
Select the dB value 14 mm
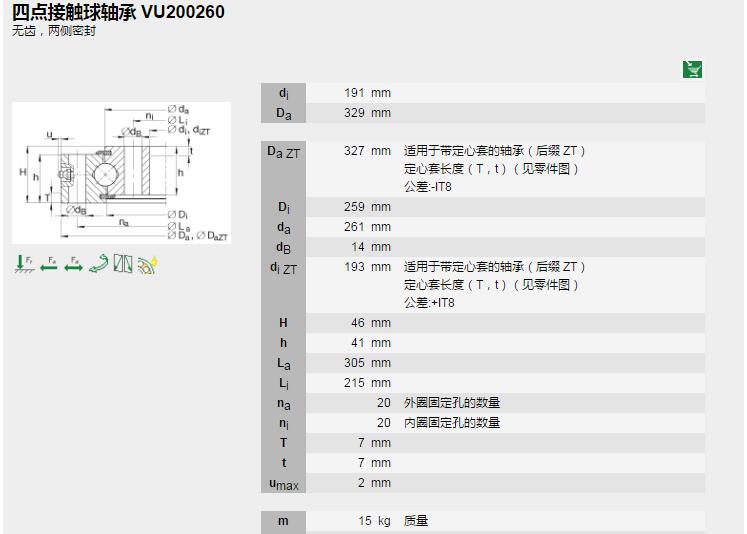tap(371, 247)
